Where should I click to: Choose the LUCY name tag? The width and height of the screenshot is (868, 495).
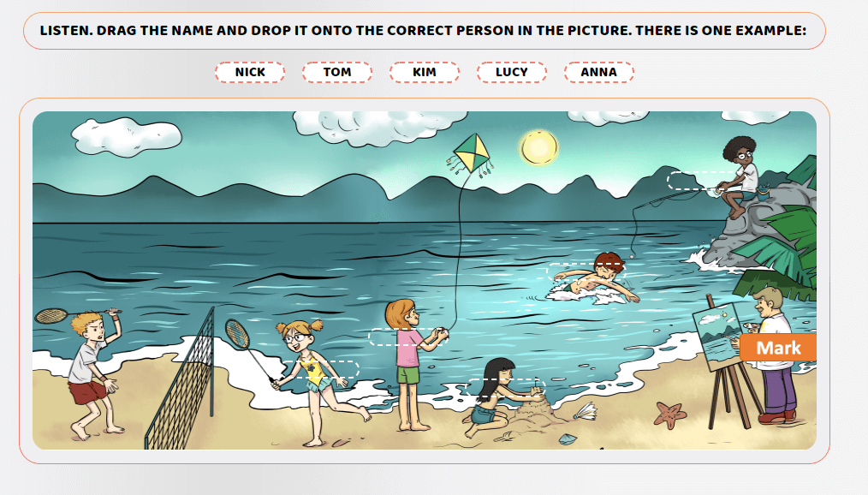(x=512, y=72)
